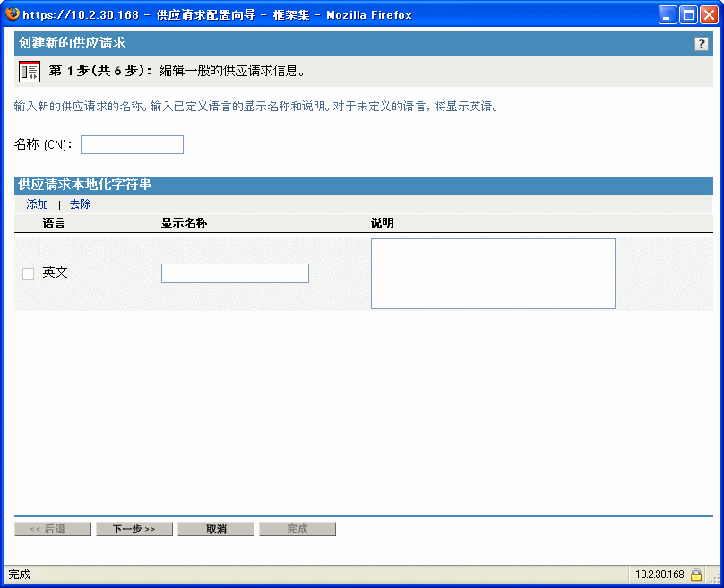The width and height of the screenshot is (724, 588).
Task: Click the 后退 button
Action: pos(52,528)
